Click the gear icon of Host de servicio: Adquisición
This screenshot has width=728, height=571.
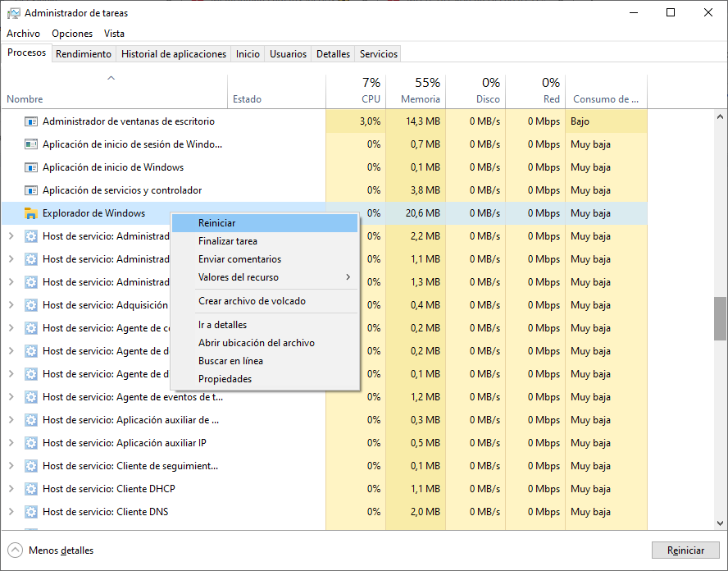click(x=30, y=305)
